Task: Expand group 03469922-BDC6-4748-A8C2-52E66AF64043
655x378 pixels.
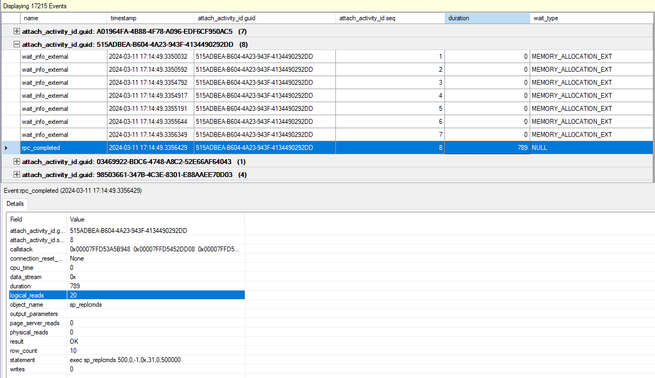Action: [x=16, y=162]
